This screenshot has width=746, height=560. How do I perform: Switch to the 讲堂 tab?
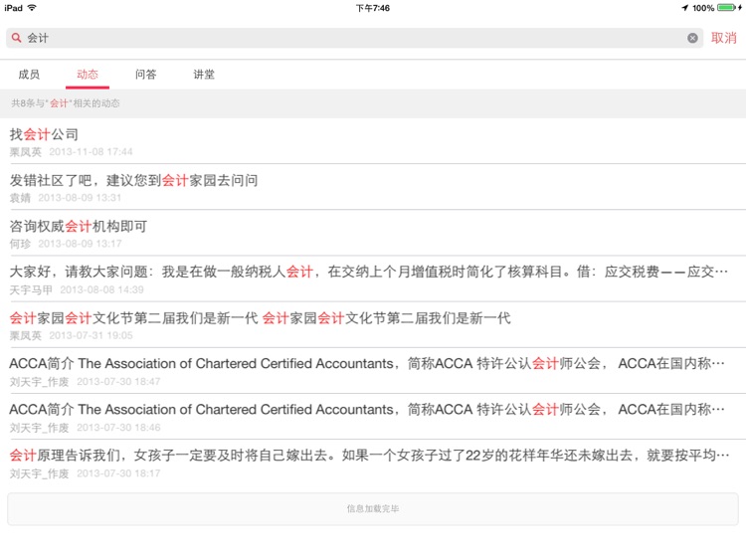[204, 75]
